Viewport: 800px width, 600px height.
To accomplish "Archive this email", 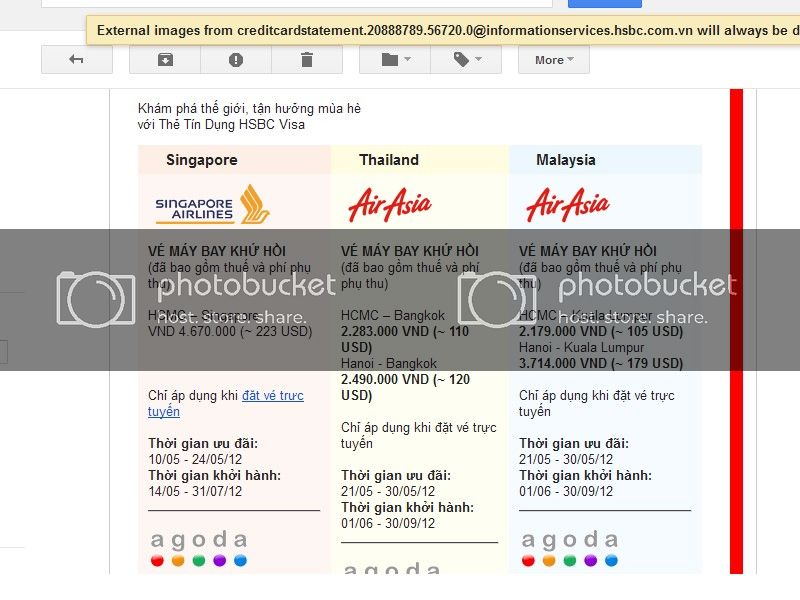I will (165, 60).
